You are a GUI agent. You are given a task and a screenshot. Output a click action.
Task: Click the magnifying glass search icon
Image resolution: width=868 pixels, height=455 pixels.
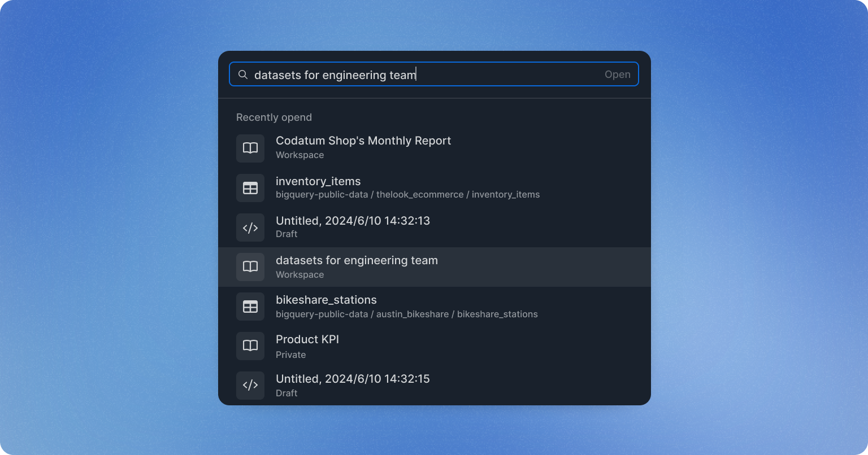[x=243, y=75]
